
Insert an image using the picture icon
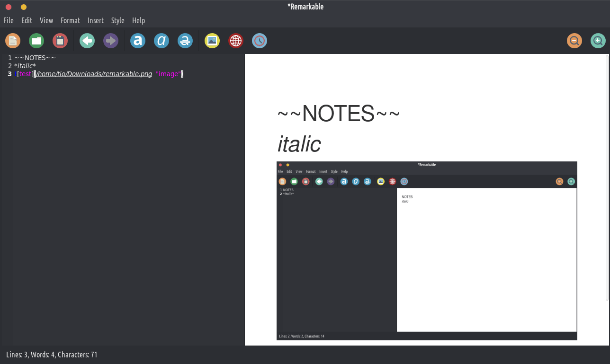coord(212,41)
